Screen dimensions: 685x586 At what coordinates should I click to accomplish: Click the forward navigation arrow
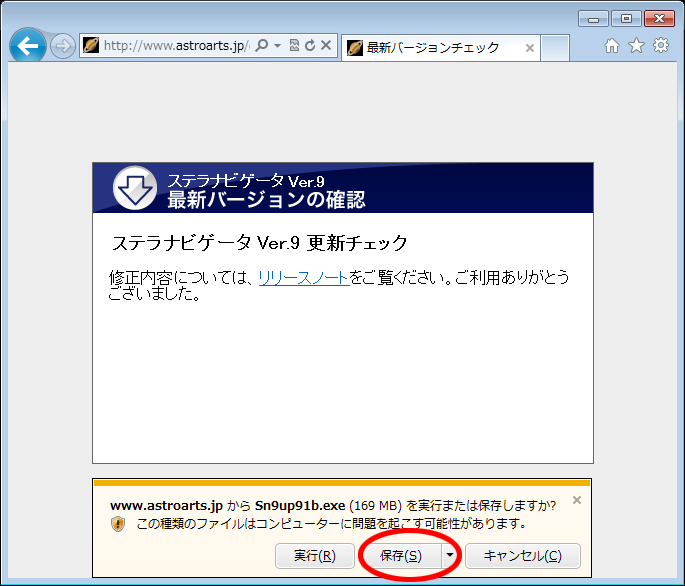63,45
